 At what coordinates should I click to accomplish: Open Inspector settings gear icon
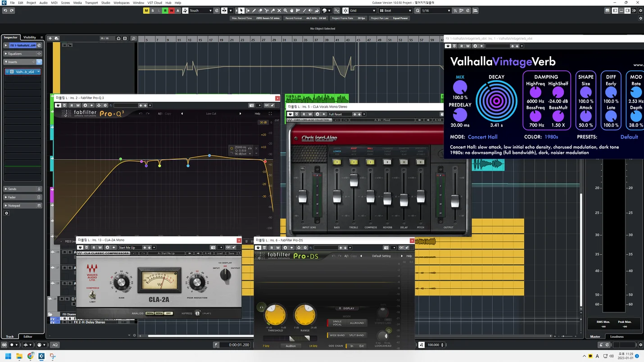pyautogui.click(x=6, y=213)
